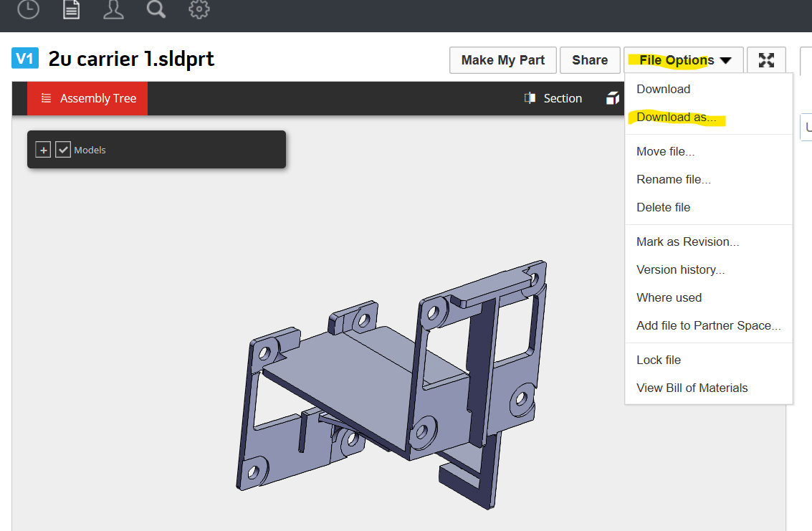Click the 3D carrier model in the viewer
The image size is (812, 531).
point(391,384)
